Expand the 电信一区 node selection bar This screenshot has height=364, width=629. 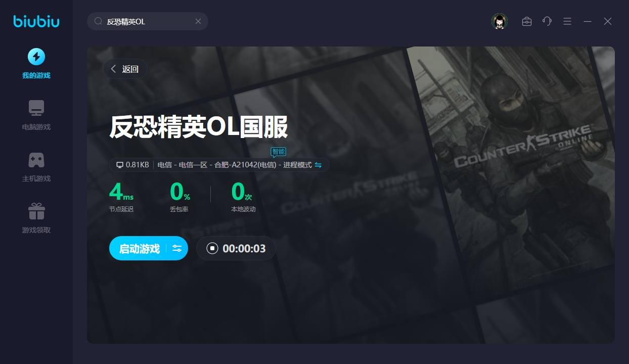(228, 165)
